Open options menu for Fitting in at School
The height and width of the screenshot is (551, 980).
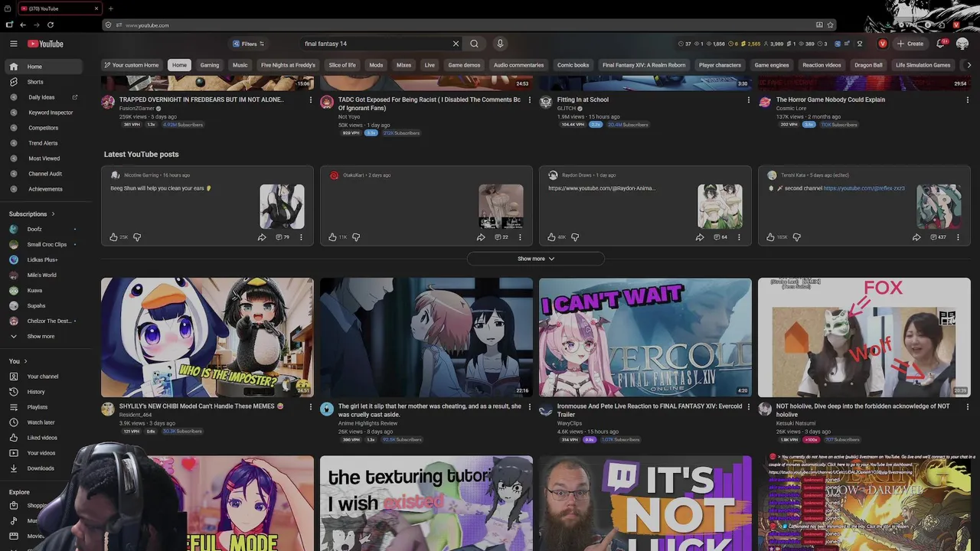[748, 99]
